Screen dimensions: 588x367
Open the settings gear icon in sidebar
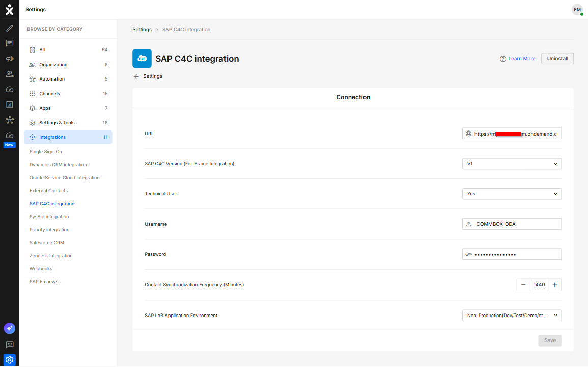[9, 360]
